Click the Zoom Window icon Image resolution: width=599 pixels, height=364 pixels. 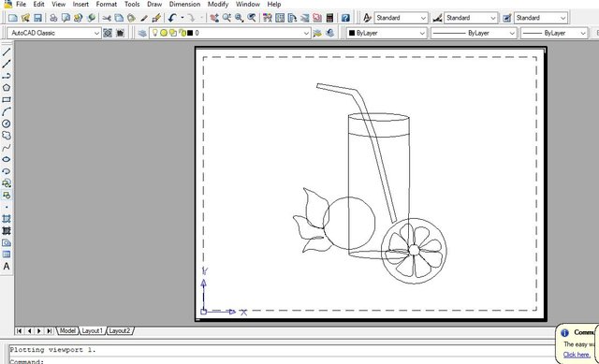[x=240, y=18]
